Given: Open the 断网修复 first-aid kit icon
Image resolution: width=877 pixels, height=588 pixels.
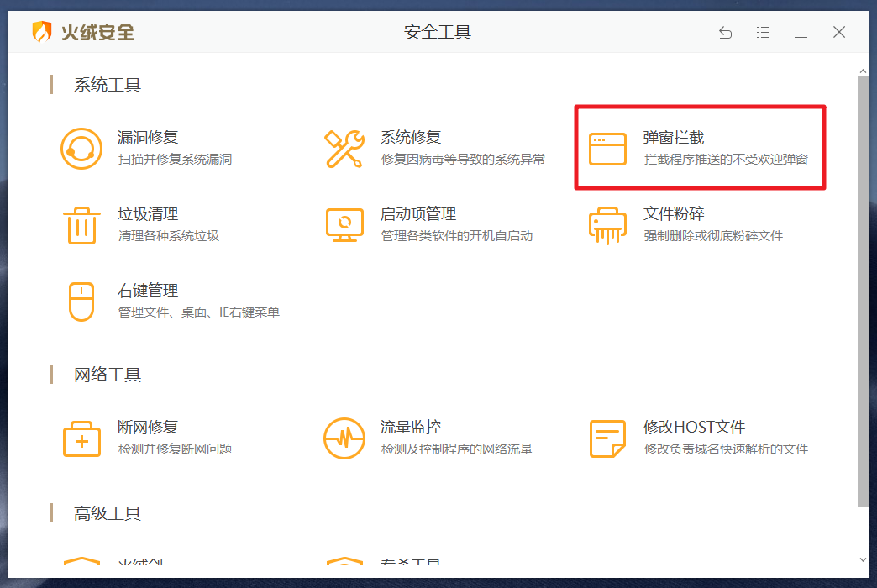Looking at the screenshot, I should click(81, 438).
